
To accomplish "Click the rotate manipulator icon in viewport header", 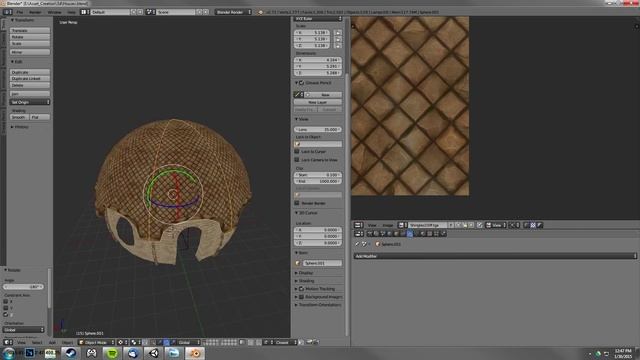I will (167, 342).
